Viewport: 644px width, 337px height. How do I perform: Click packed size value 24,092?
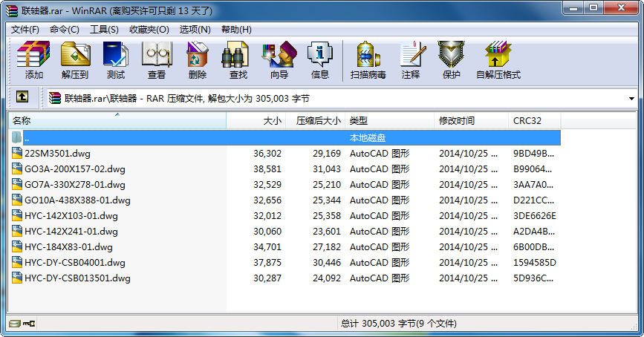pos(327,278)
